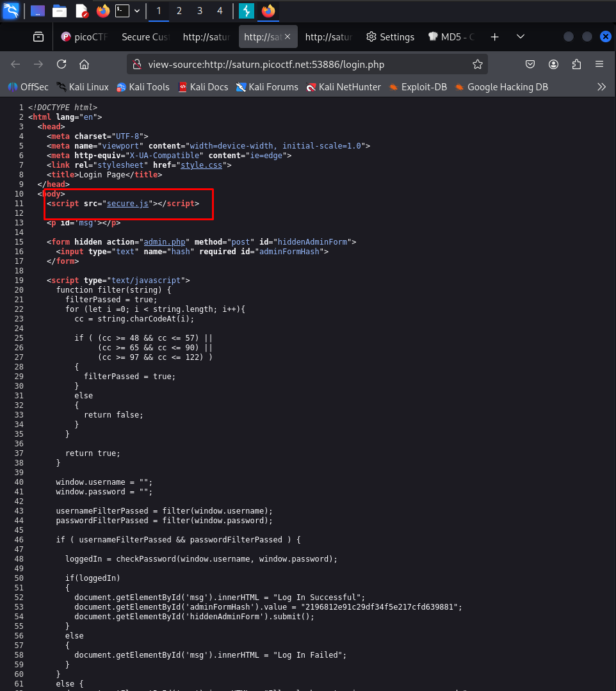Launch the Kali applications menu
Viewport: 616px width, 691px height.
point(11,11)
